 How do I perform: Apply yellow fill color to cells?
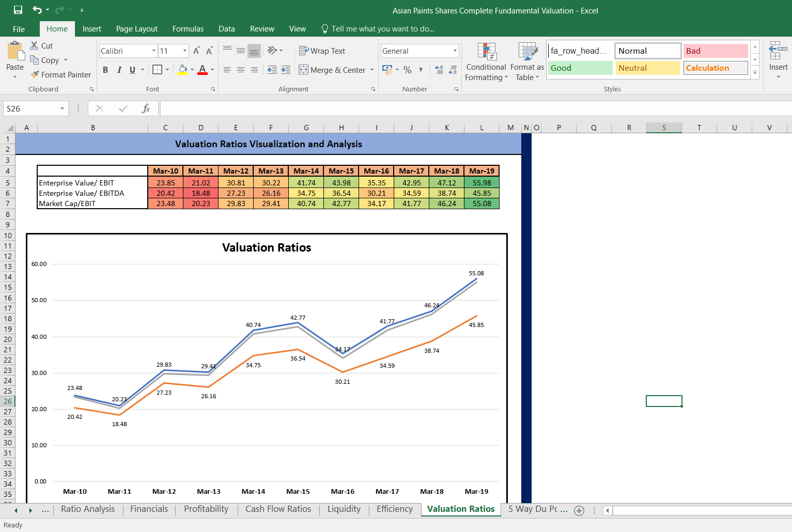coord(182,70)
